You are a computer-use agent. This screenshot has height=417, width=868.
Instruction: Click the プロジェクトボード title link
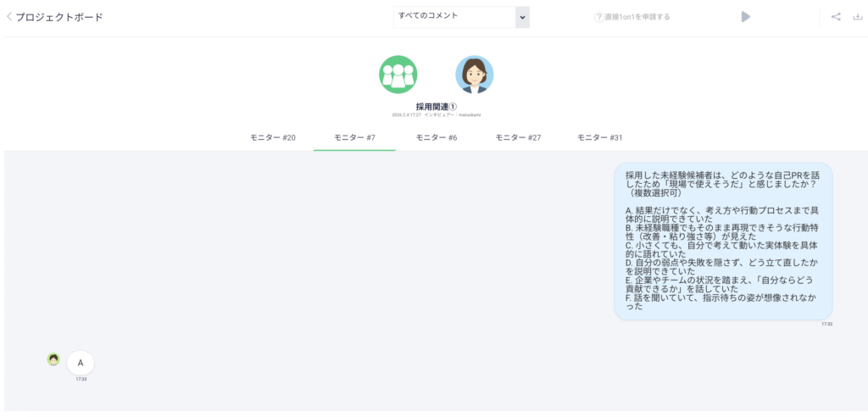point(59,17)
